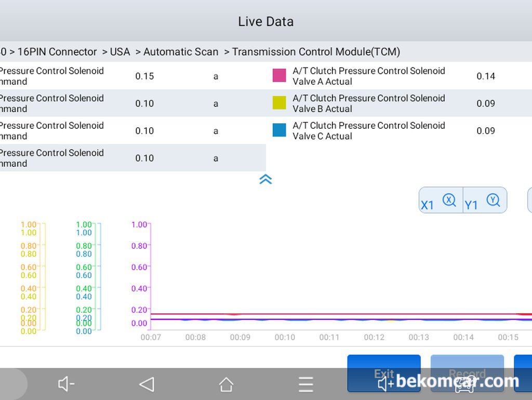Select Transmission Control Module(TCM) breadcrumb
Image resolution: width=532 pixels, height=400 pixels.
point(315,52)
